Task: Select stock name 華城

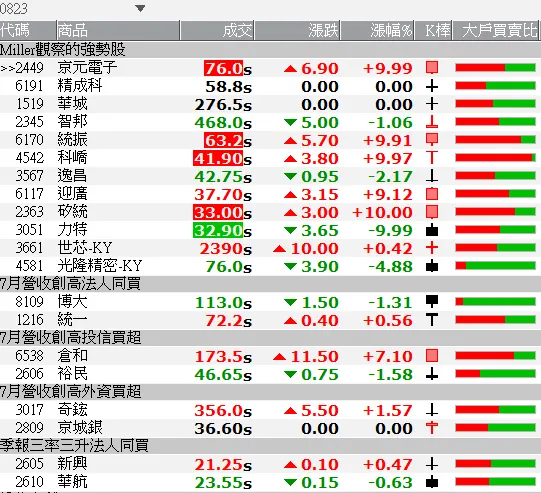Action: [x=72, y=104]
